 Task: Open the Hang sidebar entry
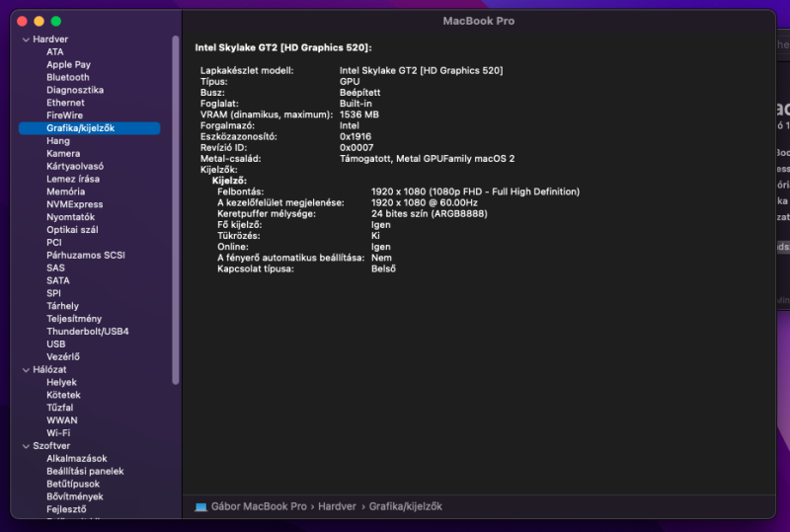click(58, 140)
